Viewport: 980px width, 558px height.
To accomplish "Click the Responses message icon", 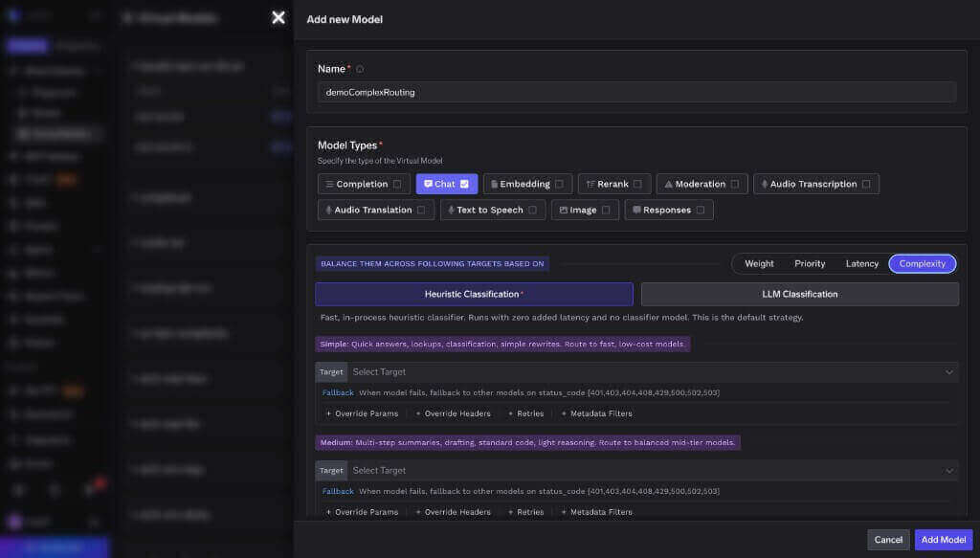I will click(636, 210).
